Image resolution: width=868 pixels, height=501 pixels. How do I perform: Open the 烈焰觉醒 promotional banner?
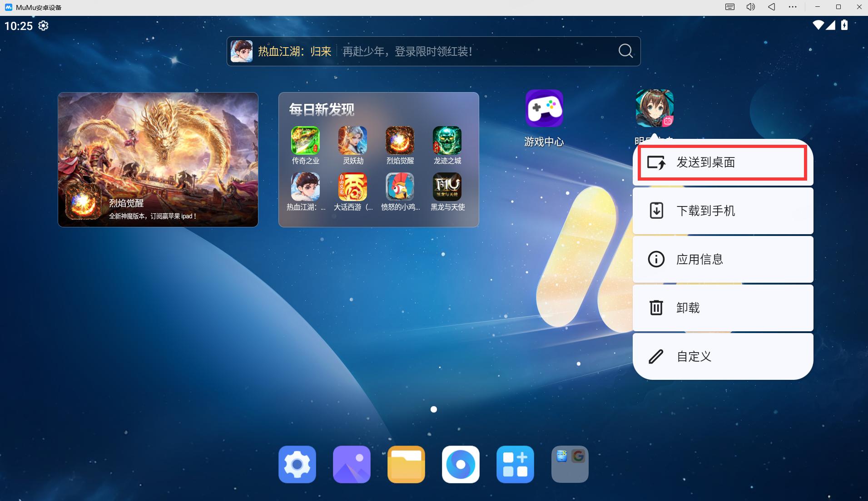158,160
